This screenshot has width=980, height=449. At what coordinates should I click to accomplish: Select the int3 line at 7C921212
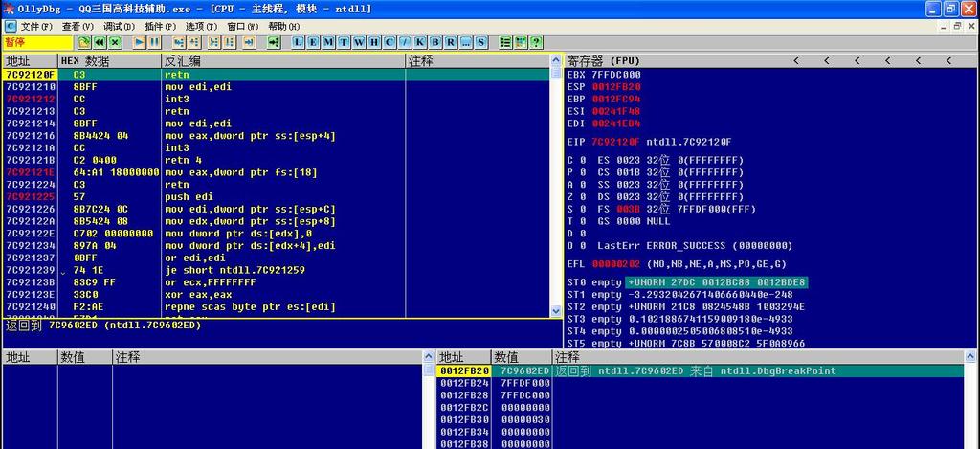click(x=277, y=99)
